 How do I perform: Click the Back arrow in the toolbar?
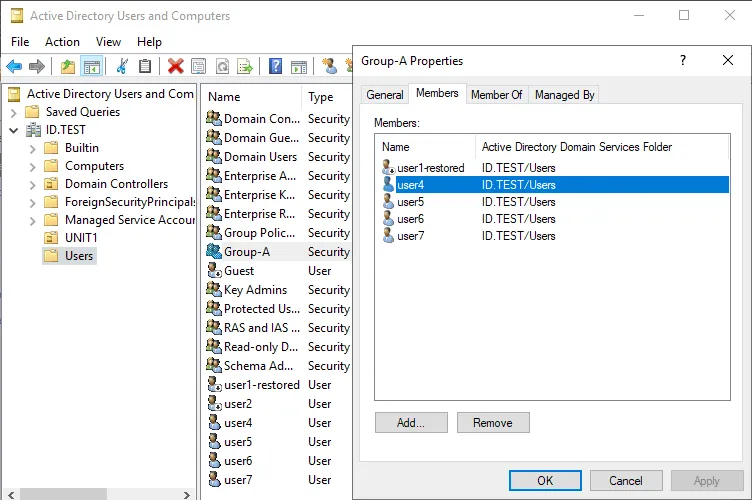pos(14,66)
